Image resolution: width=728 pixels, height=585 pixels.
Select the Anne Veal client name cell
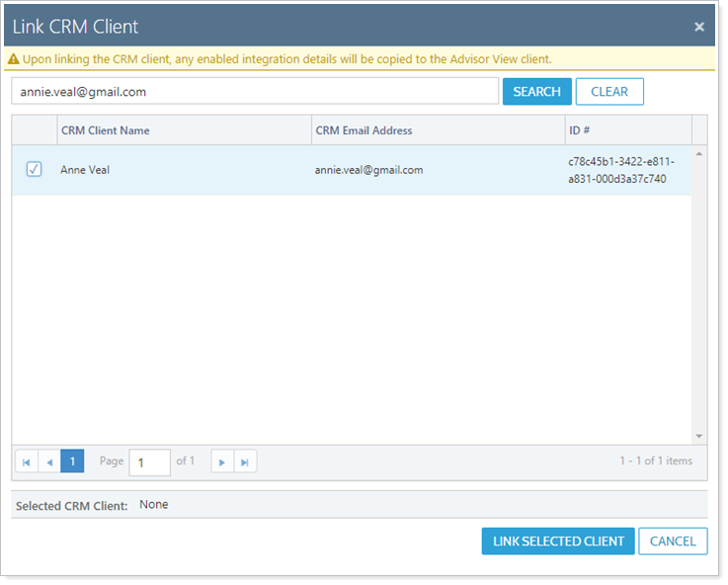click(85, 170)
